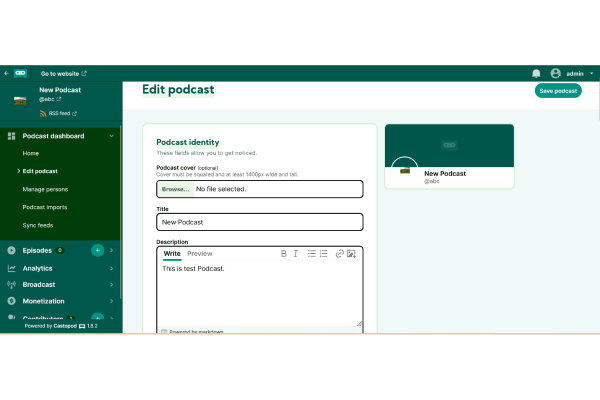The width and height of the screenshot is (600, 400).
Task: Insert image in description editor
Action: (351, 254)
